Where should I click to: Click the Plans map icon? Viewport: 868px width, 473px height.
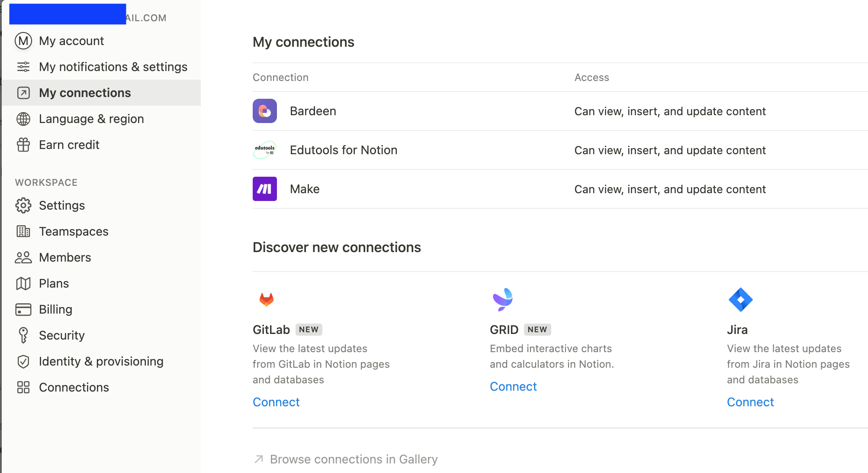(23, 283)
